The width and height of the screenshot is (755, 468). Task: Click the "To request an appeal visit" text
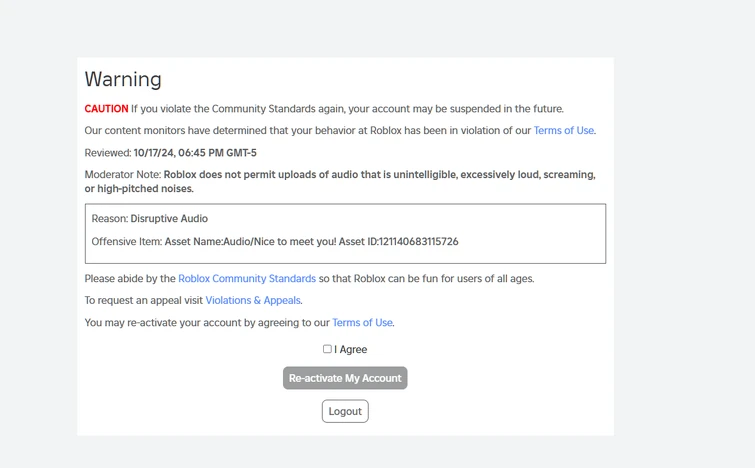(x=144, y=300)
